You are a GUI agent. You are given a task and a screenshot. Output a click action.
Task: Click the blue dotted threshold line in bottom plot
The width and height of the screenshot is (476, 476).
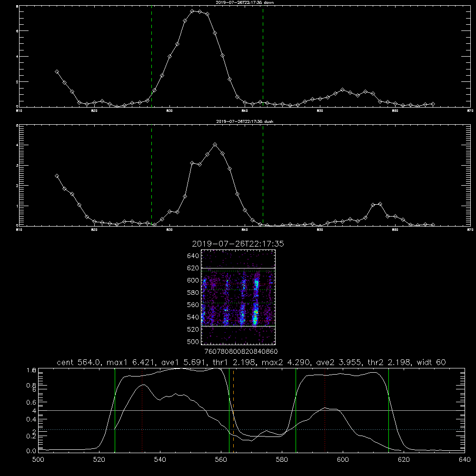point(251,429)
